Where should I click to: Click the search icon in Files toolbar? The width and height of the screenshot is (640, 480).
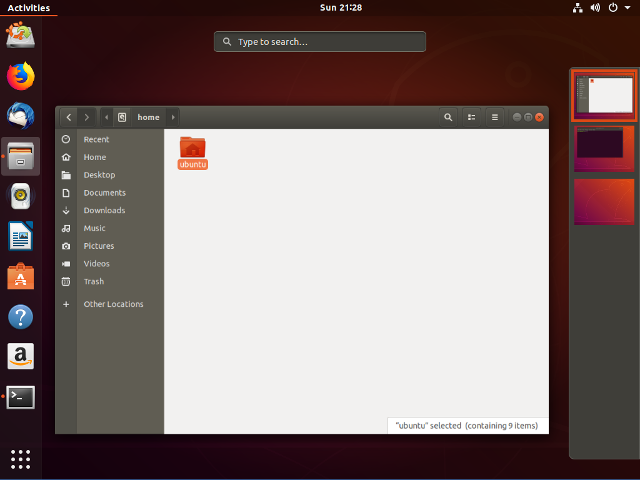[x=448, y=117]
